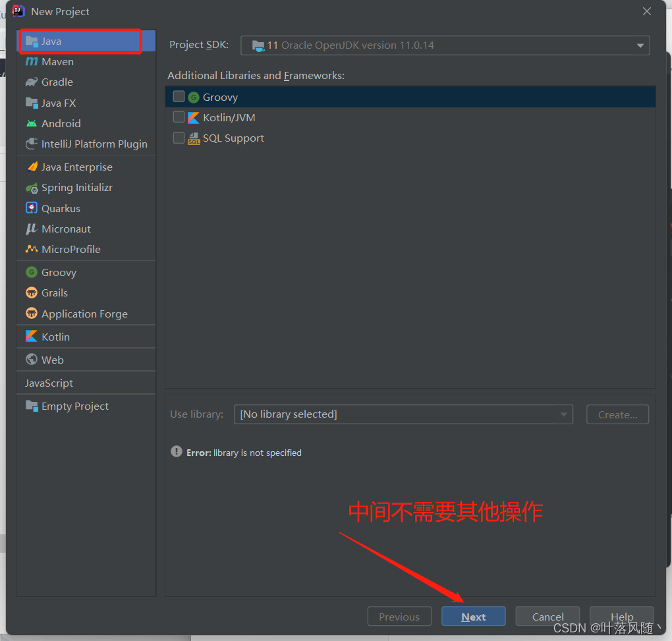The height and width of the screenshot is (641, 672).
Task: Select IntelliJ Platform Plugin icon
Action: coord(32,144)
